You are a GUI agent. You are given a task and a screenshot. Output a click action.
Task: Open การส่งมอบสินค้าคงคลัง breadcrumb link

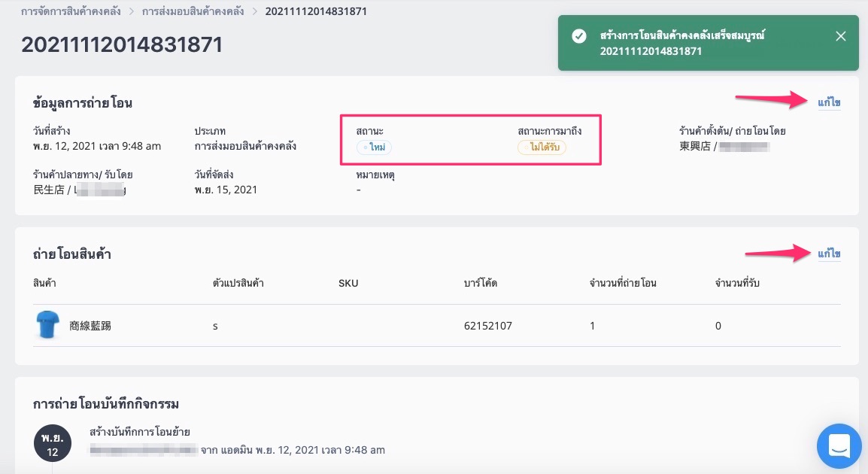(x=193, y=11)
